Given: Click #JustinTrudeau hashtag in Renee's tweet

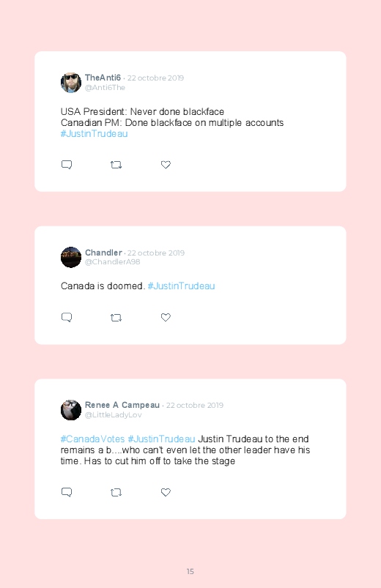Looking at the screenshot, I should [x=161, y=439].
